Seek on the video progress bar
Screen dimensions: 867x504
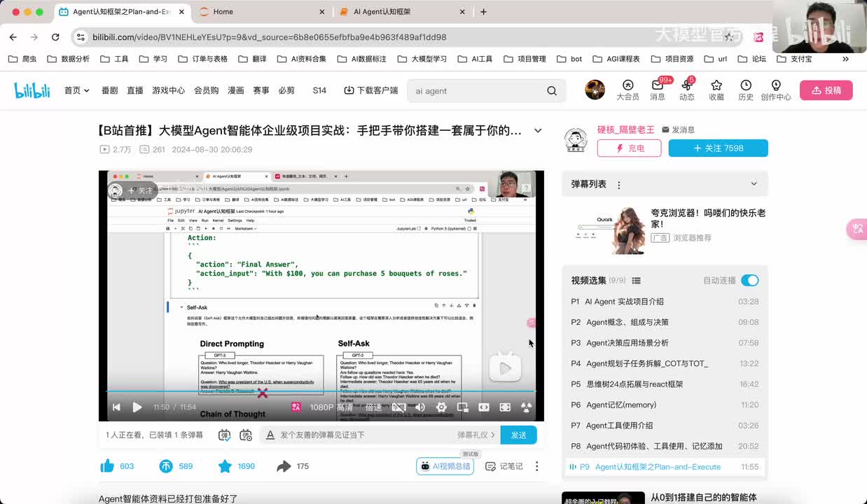click(321, 392)
